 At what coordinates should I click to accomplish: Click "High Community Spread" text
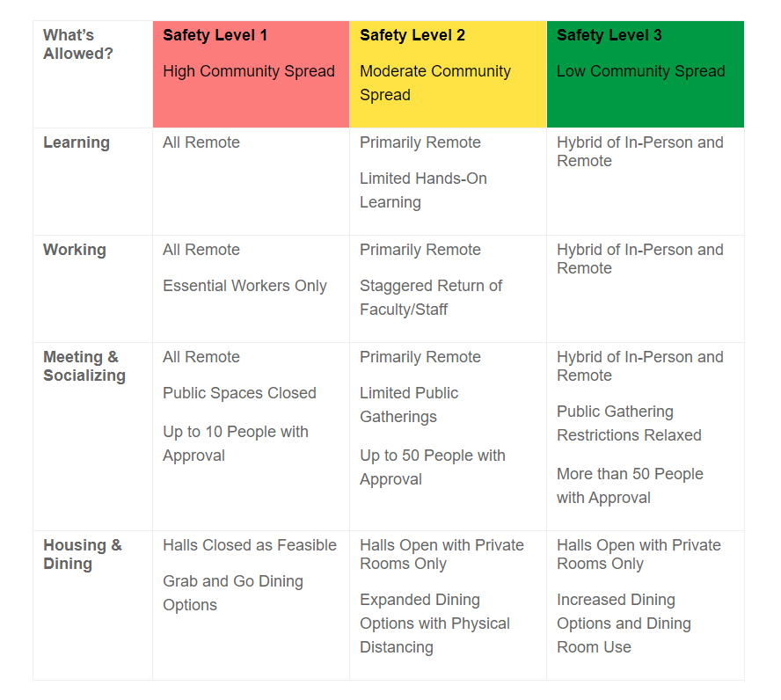pyautogui.click(x=249, y=71)
